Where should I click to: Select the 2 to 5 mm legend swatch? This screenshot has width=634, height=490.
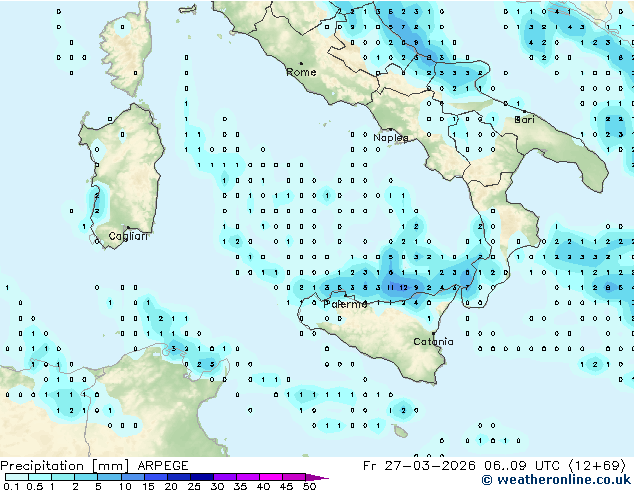(86, 477)
